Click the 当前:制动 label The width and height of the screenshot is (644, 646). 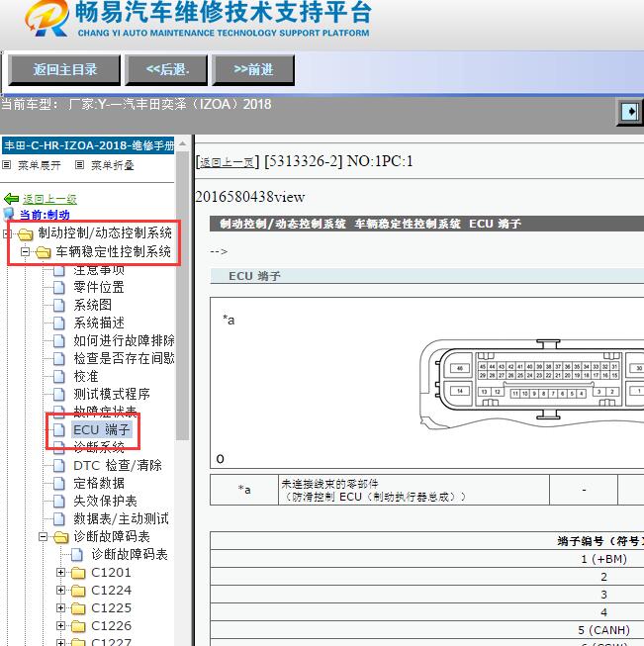(x=45, y=215)
